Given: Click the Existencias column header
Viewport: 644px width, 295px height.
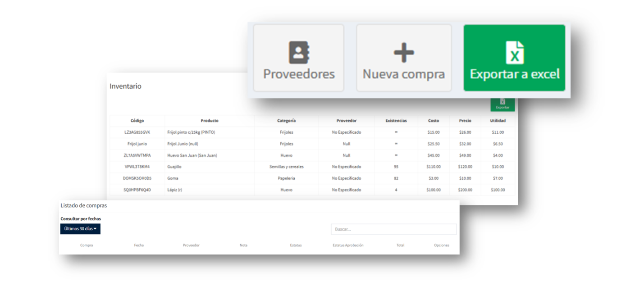Looking at the screenshot, I should point(396,121).
